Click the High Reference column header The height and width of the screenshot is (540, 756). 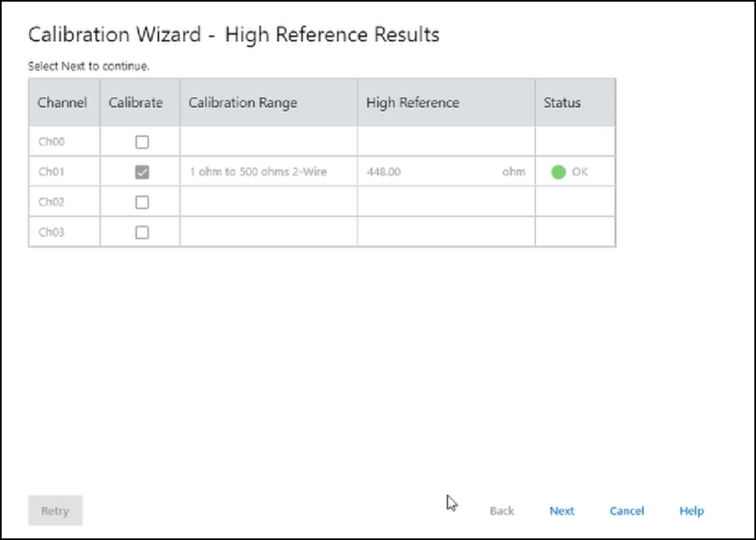tap(412, 103)
